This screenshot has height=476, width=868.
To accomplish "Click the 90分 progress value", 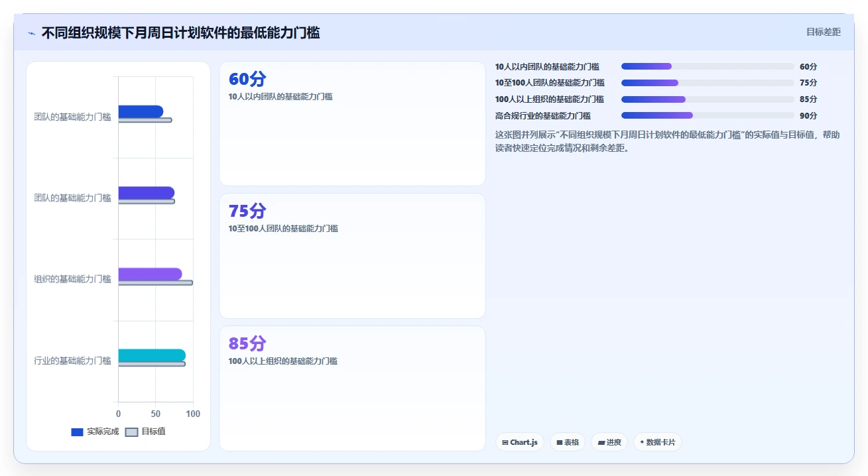I will pos(808,115).
